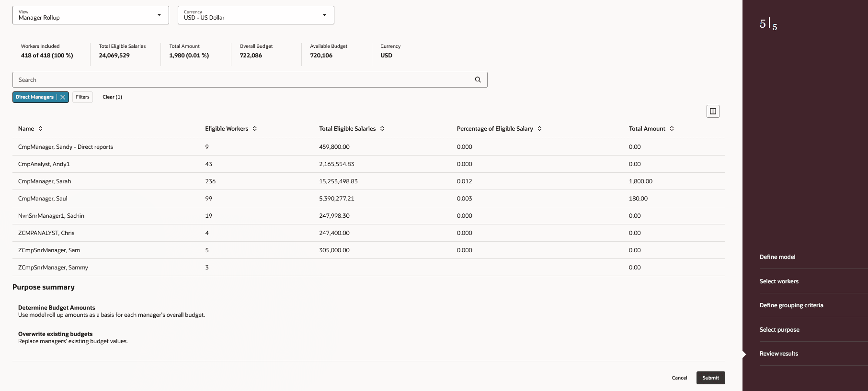Screen dimensions: 868x391
Task: Sort by Total Eligible Salaries column
Action: coord(382,129)
